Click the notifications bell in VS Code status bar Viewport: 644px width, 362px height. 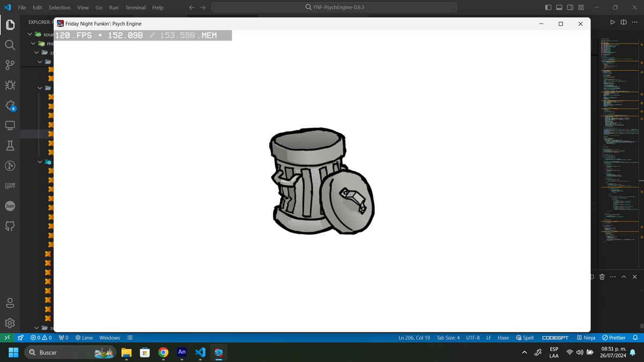[635, 338]
